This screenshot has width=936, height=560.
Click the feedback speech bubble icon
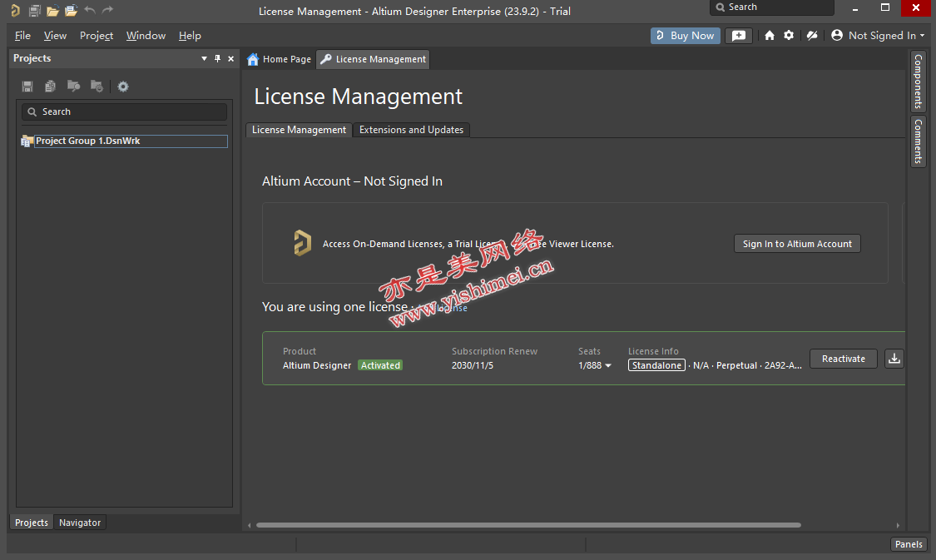(x=739, y=36)
